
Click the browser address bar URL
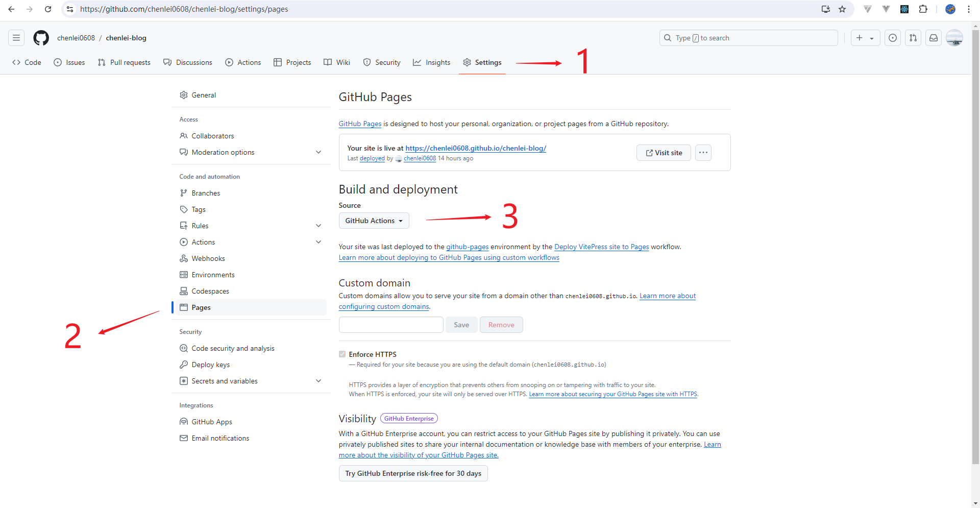(184, 9)
